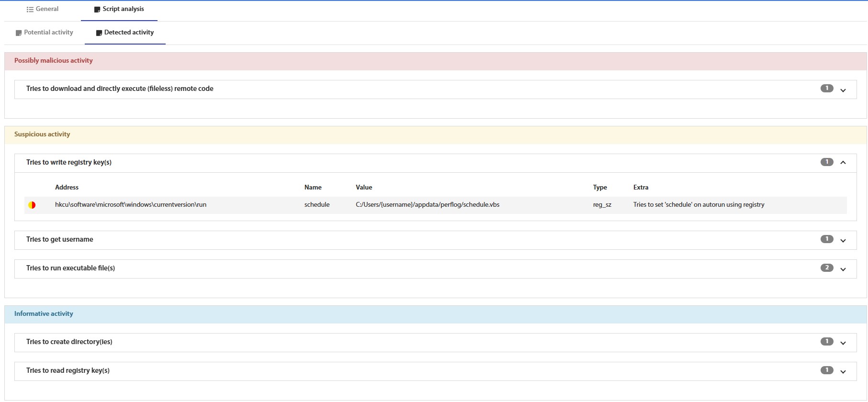Expand the run executable files chevron

(x=843, y=269)
